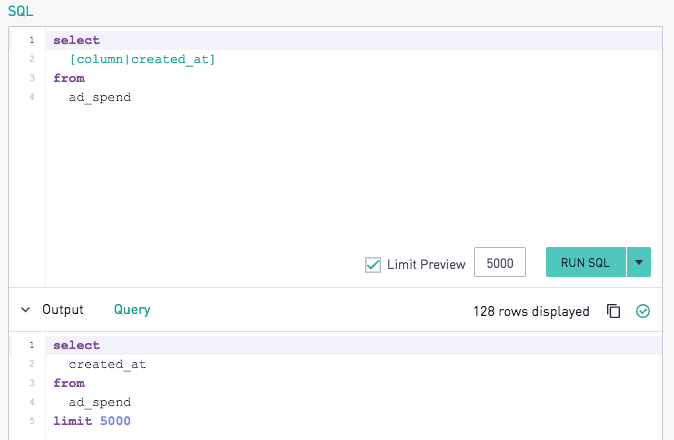Image resolution: width=674 pixels, height=440 pixels.
Task: Edit the 5000 limit preview field
Action: pyautogui.click(x=500, y=262)
